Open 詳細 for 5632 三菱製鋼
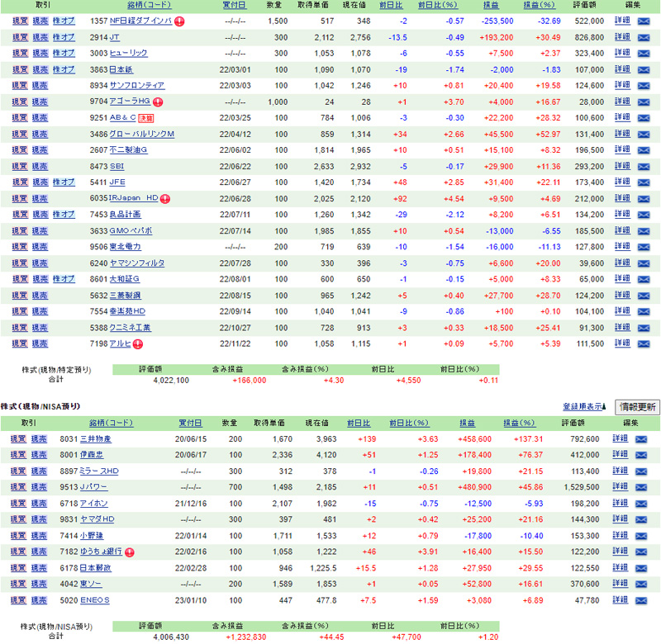Screen dimensions: 661x644 (x=622, y=296)
